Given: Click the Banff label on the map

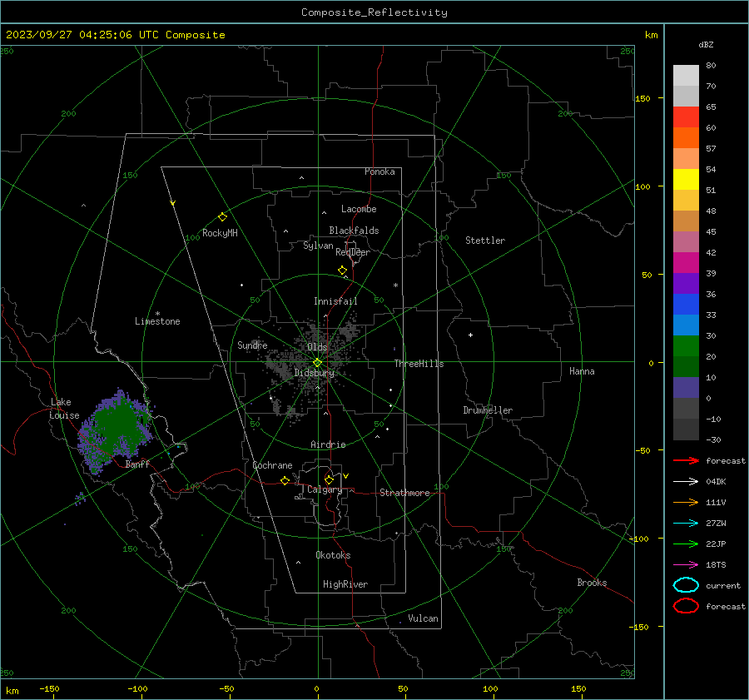Looking at the screenshot, I should tap(137, 464).
